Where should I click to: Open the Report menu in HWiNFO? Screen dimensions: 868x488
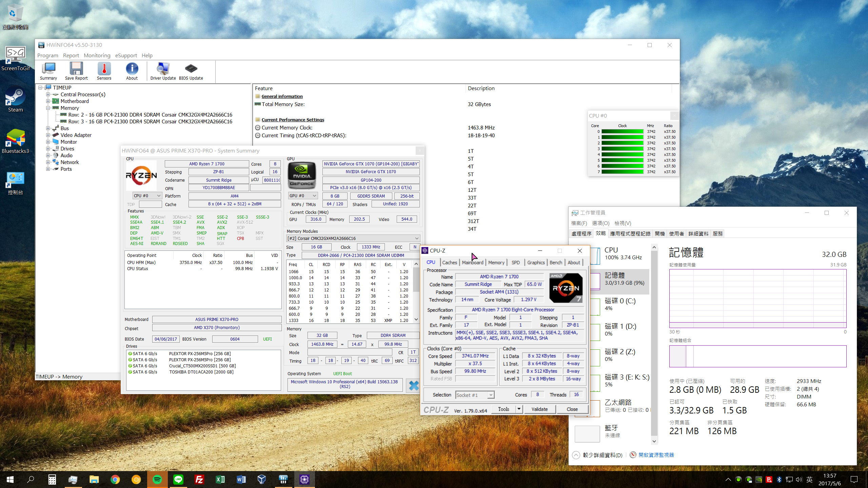pyautogui.click(x=71, y=55)
